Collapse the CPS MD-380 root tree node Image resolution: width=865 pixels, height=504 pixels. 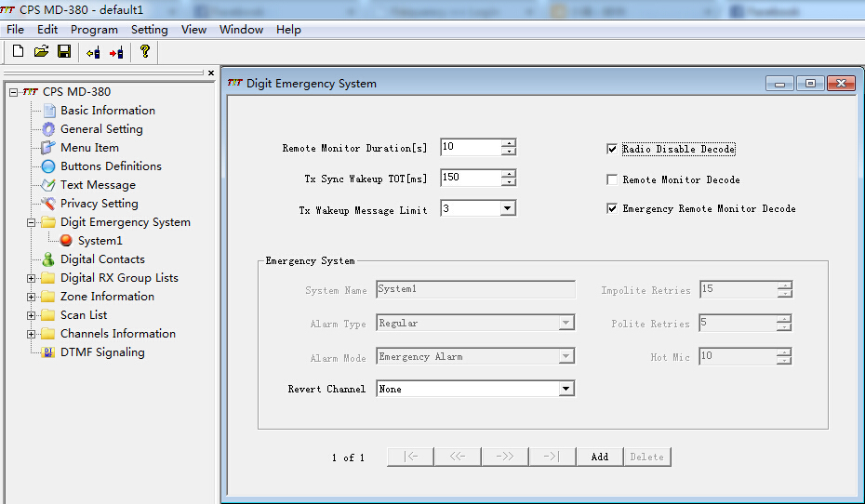point(13,93)
